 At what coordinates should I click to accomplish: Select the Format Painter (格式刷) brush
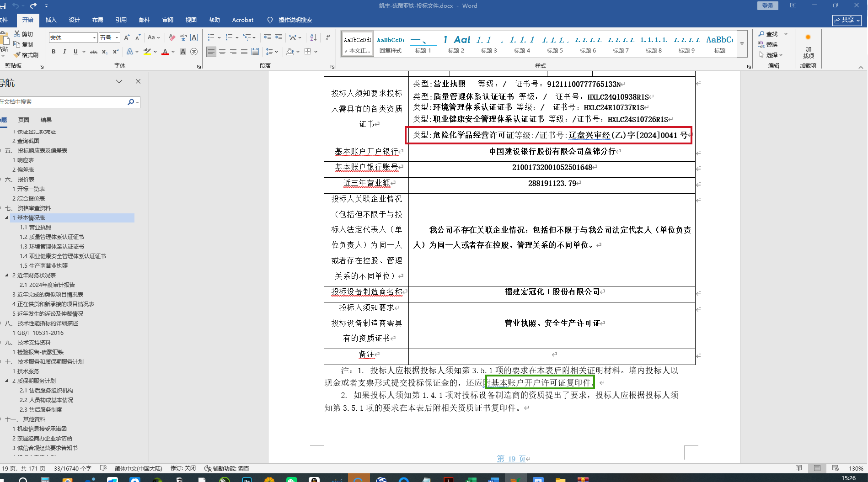pyautogui.click(x=17, y=55)
